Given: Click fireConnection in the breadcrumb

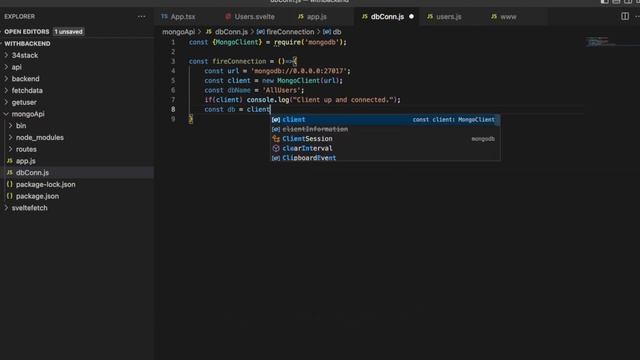Looking at the screenshot, I should click(290, 32).
